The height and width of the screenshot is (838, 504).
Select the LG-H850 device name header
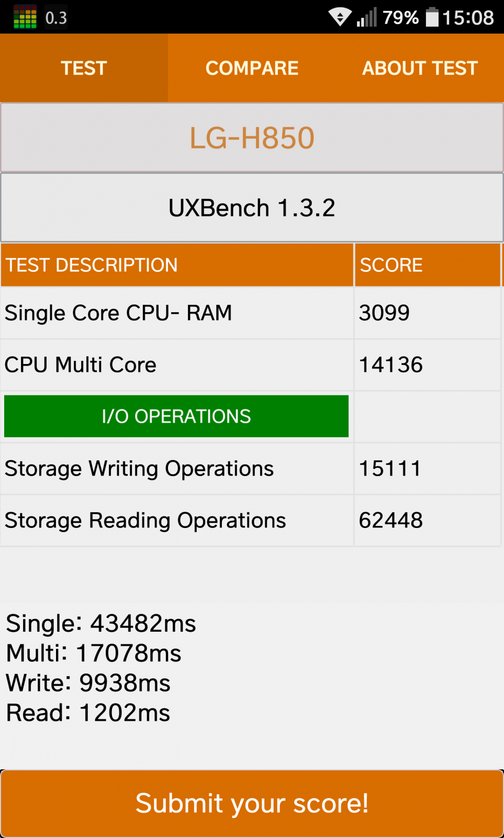252,138
